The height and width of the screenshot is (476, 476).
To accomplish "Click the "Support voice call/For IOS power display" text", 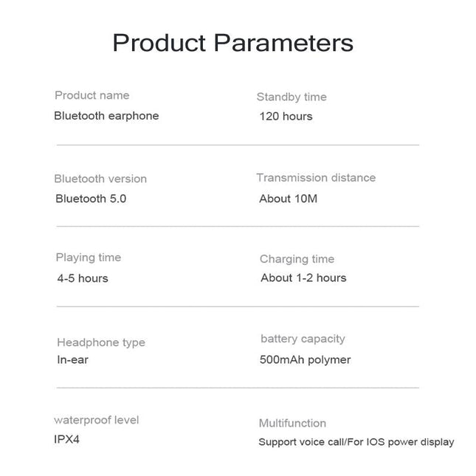I will coord(356,442).
